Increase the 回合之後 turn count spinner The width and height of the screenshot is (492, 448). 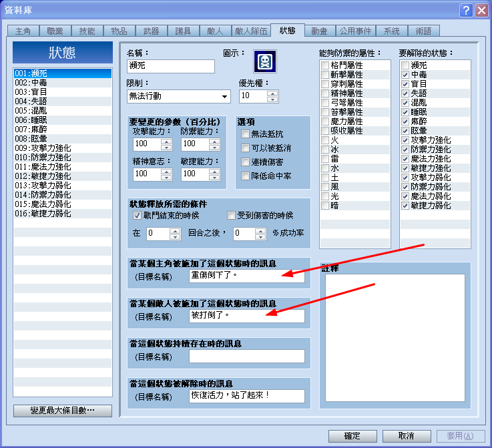click(175, 231)
